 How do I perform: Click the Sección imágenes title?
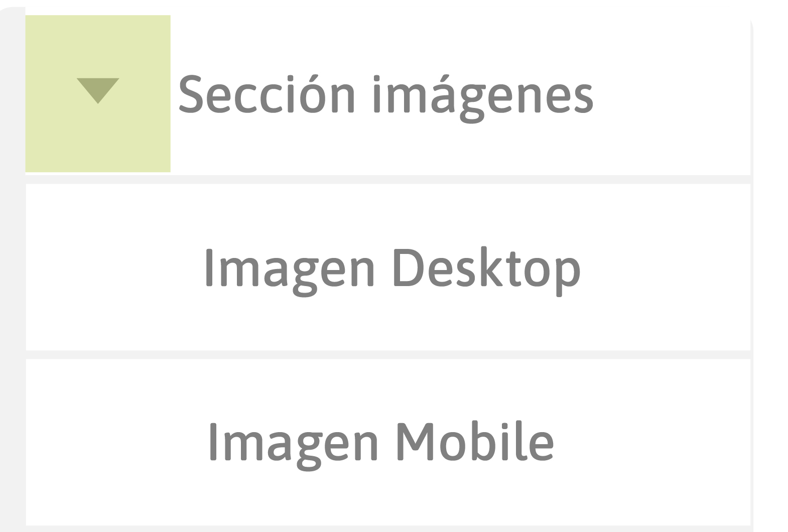pyautogui.click(x=386, y=94)
